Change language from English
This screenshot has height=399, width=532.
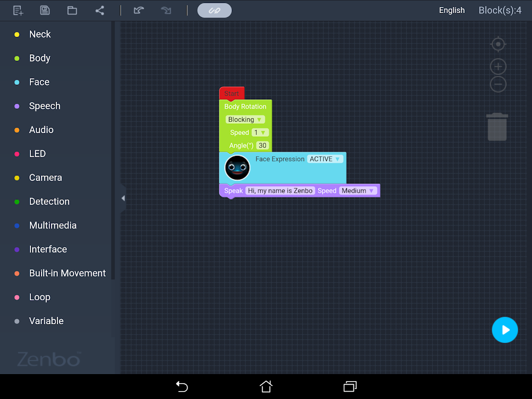452,10
